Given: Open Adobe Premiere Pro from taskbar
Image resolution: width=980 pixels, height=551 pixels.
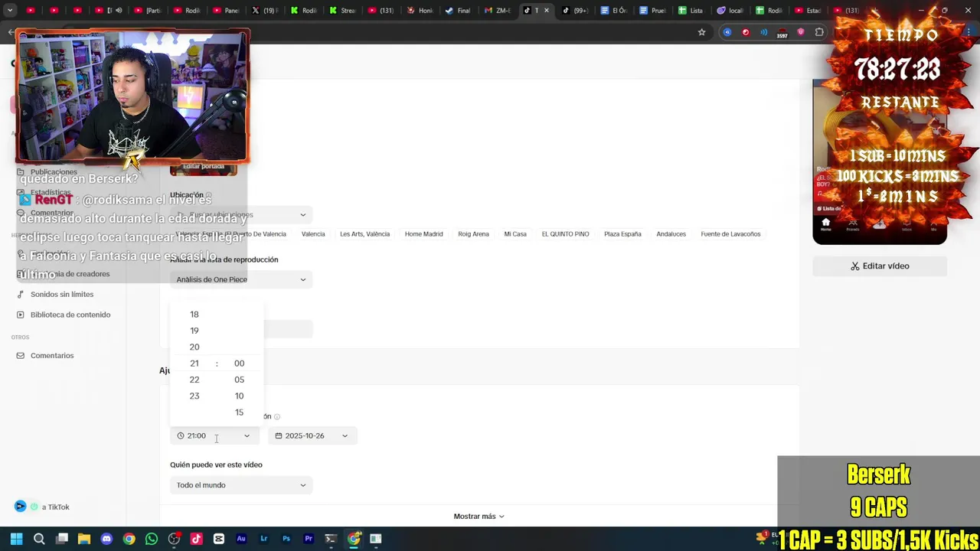Looking at the screenshot, I should 309,539.
